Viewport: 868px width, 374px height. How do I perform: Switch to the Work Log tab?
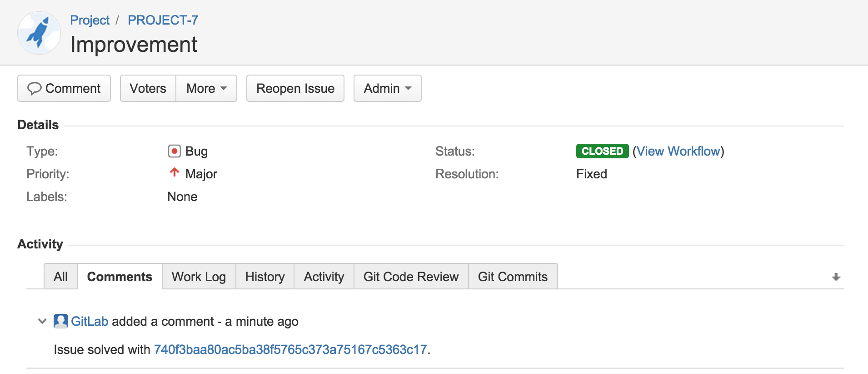pyautogui.click(x=199, y=277)
